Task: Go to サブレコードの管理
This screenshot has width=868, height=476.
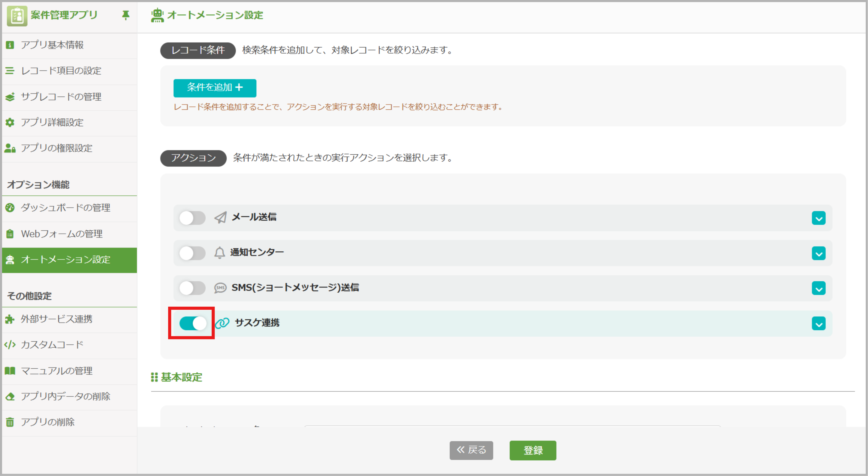Action: click(x=69, y=97)
